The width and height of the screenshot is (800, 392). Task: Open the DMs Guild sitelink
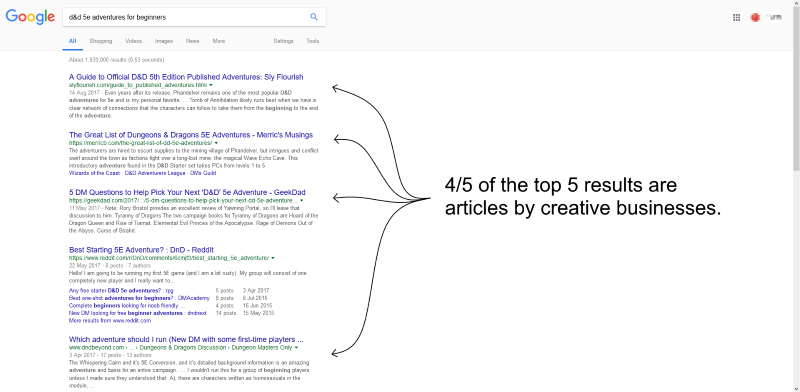(x=203, y=173)
